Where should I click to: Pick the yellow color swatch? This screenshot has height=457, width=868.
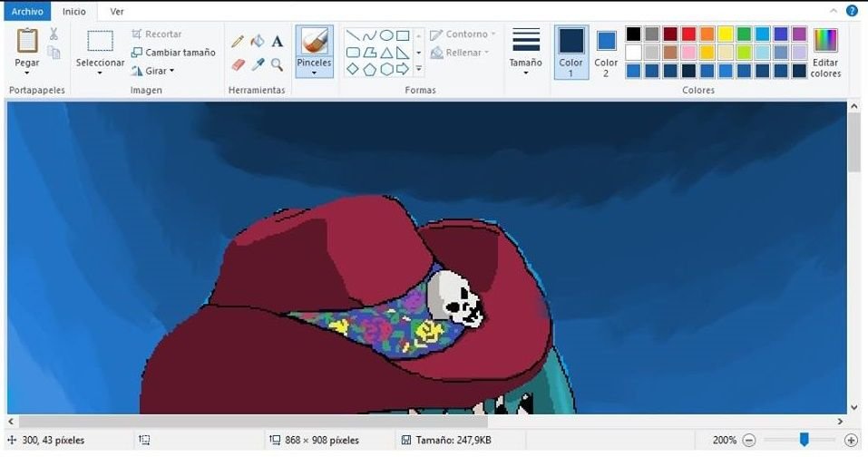tap(726, 34)
